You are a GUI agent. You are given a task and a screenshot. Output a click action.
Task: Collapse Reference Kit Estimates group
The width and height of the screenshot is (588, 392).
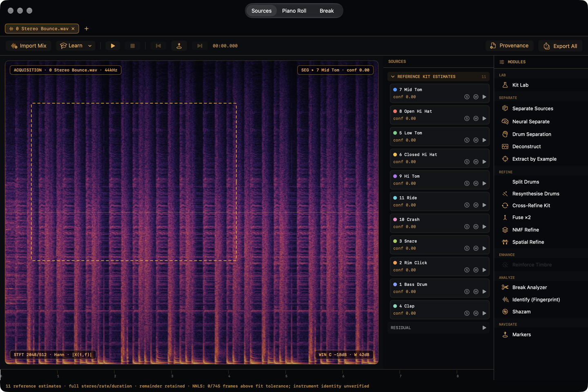click(x=393, y=77)
